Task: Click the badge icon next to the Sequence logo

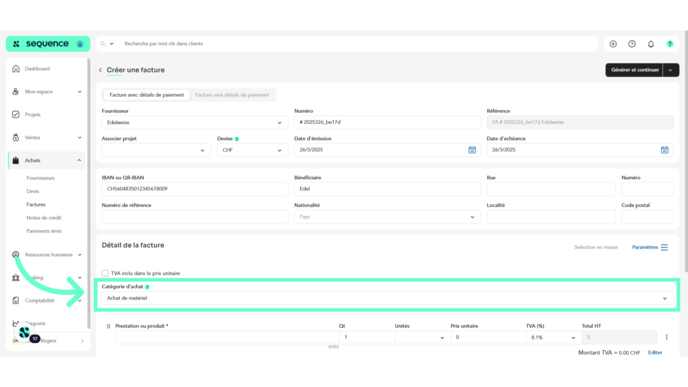Action: 80,44
